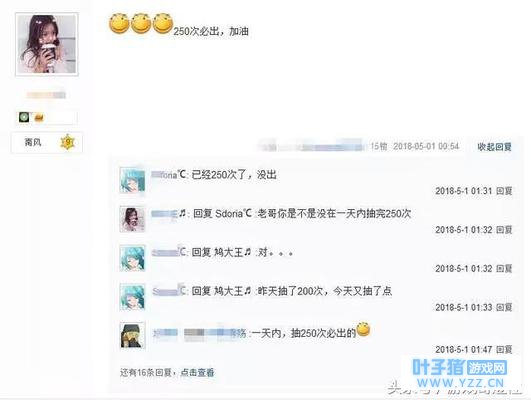The image size is (531, 400).
Task: Click the 南风 forum title badge
Action: click(33, 142)
